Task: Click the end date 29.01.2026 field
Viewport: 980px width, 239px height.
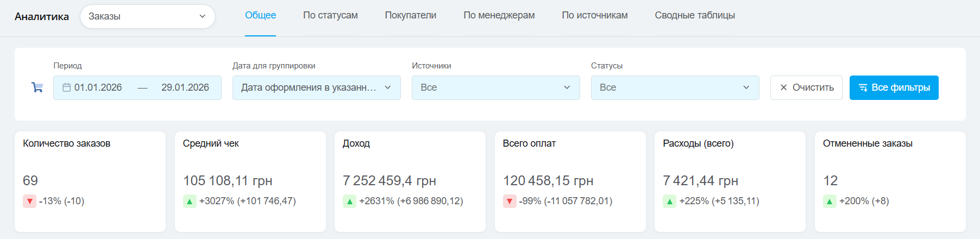Action: click(x=185, y=87)
